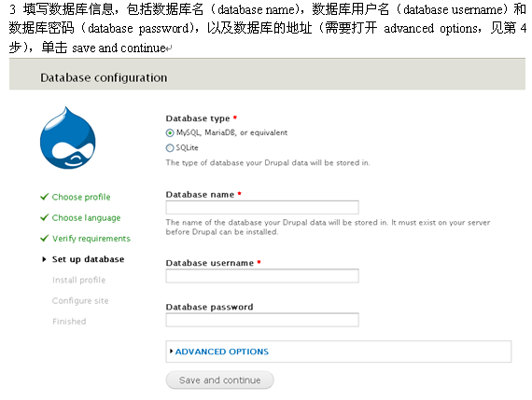
Task: Focus the Database name field
Action: pos(262,207)
